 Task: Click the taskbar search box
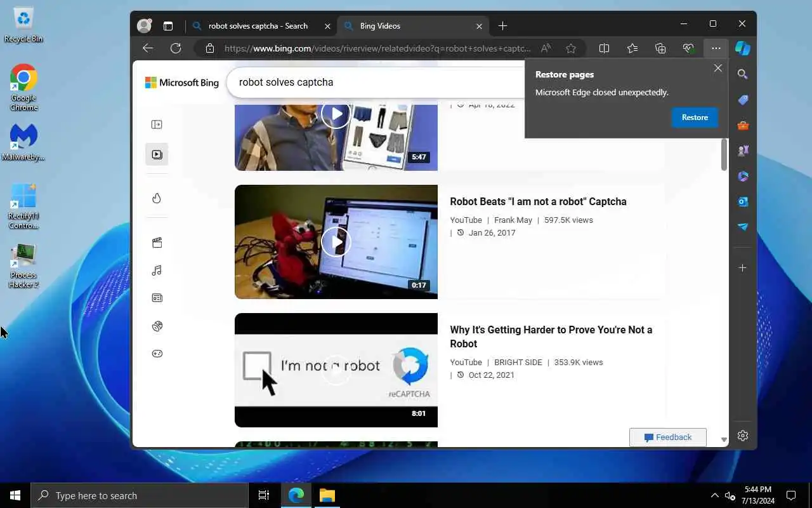coord(140,495)
